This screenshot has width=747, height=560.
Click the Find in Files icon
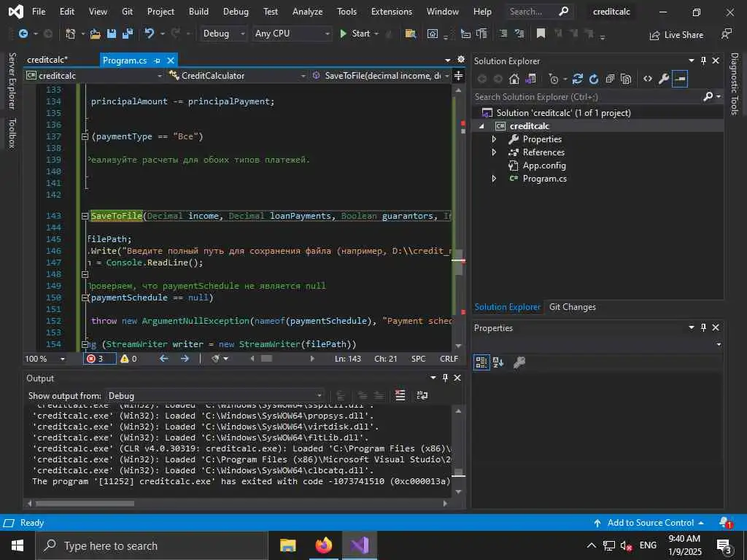(410, 34)
